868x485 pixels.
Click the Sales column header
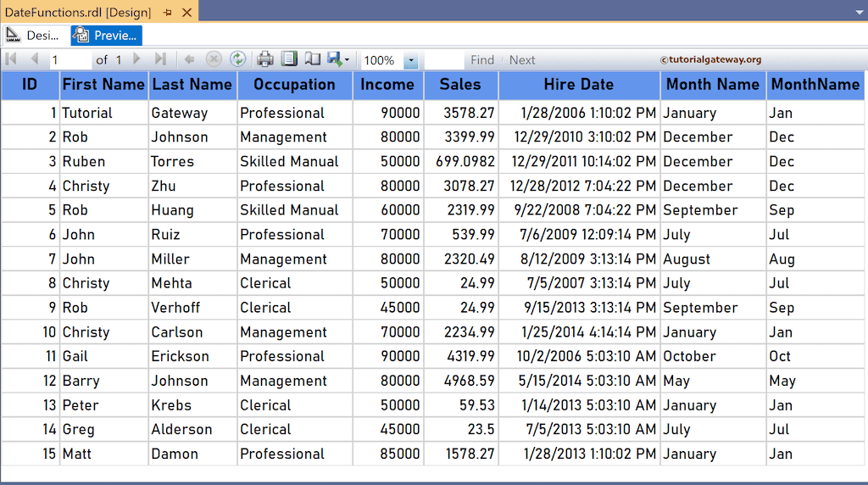pyautogui.click(x=460, y=85)
